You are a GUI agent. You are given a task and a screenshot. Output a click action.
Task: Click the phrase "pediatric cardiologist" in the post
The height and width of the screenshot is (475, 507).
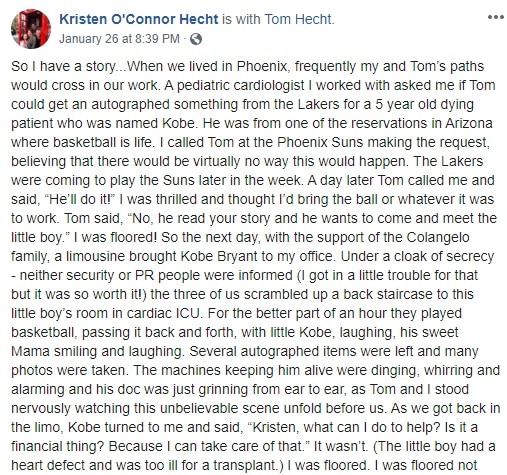pos(241,85)
